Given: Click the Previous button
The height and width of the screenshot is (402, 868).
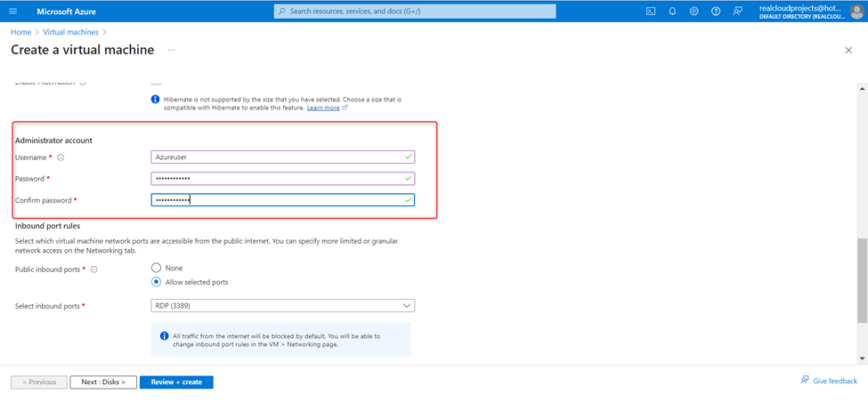Looking at the screenshot, I should tap(39, 382).
